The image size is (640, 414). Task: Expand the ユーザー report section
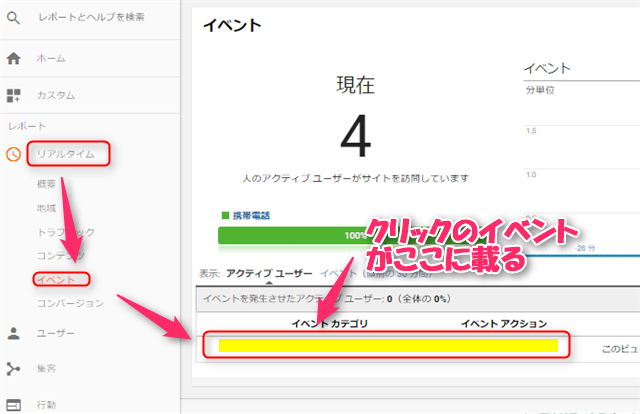56,334
